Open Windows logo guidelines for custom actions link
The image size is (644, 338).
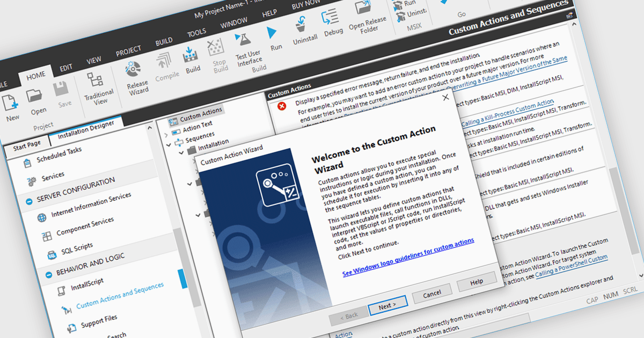point(408,258)
